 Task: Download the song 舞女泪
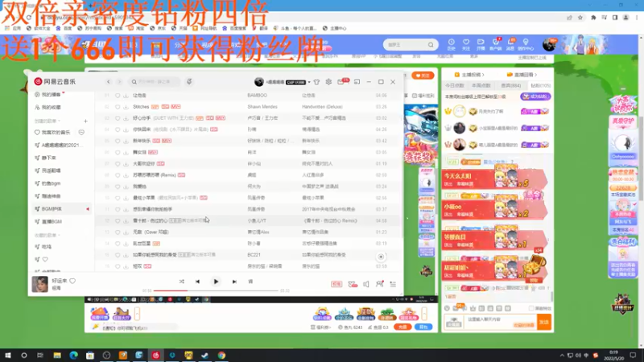(126, 152)
